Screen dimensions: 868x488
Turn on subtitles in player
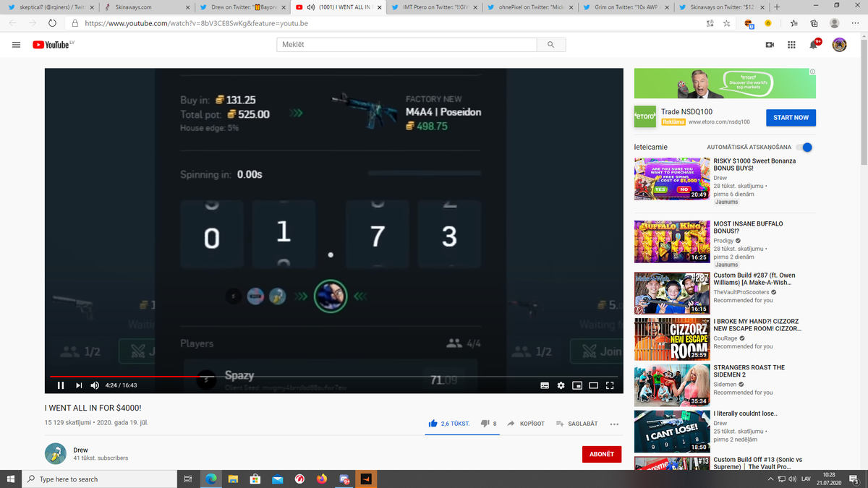[x=545, y=385]
